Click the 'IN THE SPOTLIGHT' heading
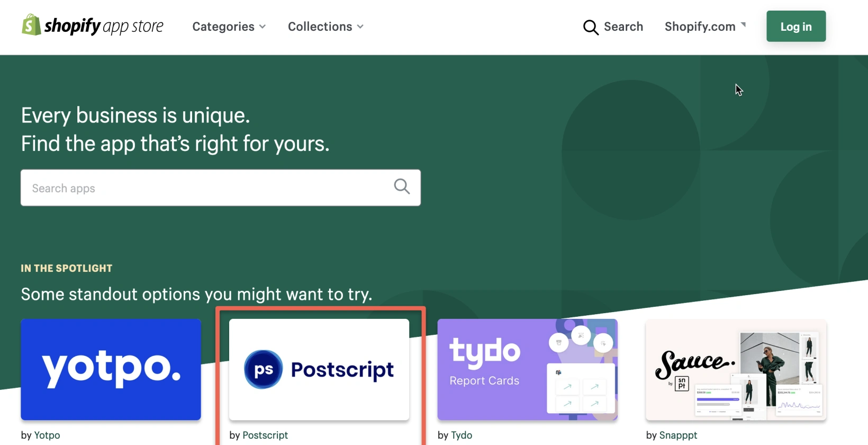This screenshot has width=868, height=445. click(67, 268)
